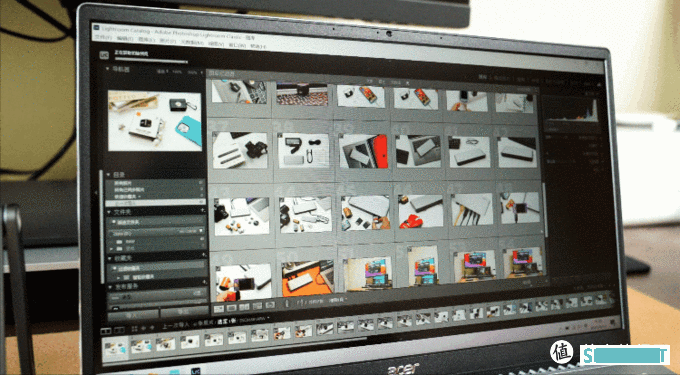Switch to Grid view in the toolbar
This screenshot has height=375, width=680.
click(219, 309)
